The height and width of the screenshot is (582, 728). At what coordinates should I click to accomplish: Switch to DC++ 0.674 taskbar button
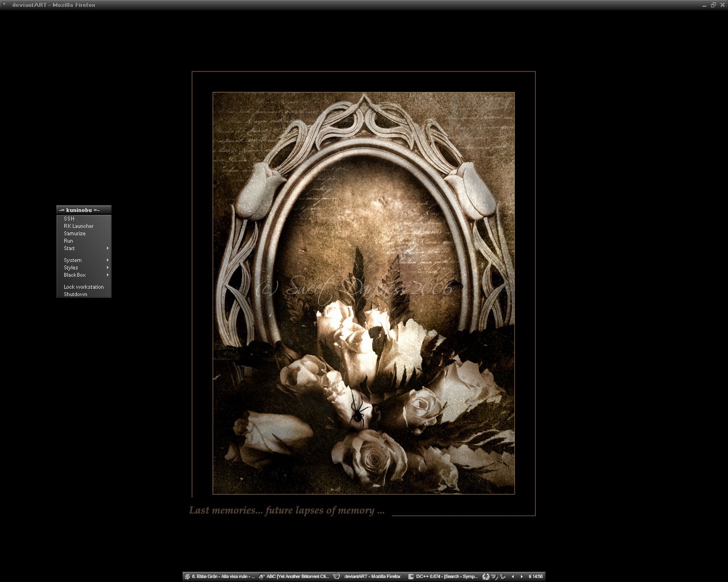coord(442,576)
